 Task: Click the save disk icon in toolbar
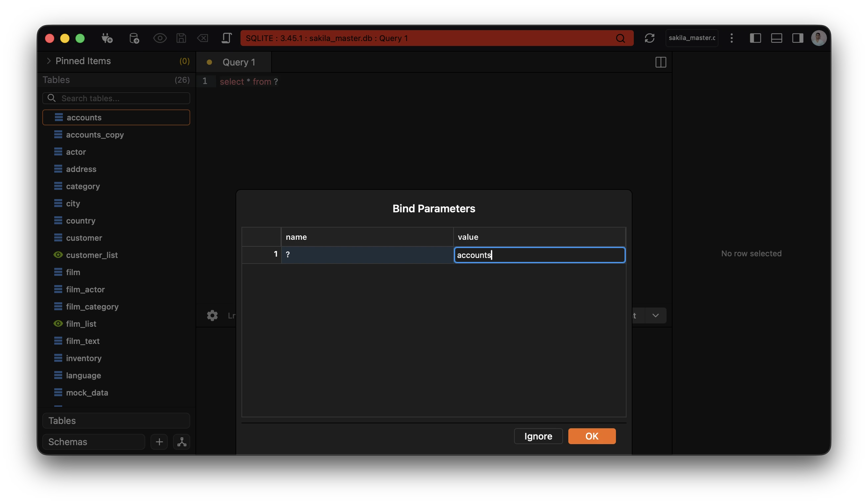[181, 38]
